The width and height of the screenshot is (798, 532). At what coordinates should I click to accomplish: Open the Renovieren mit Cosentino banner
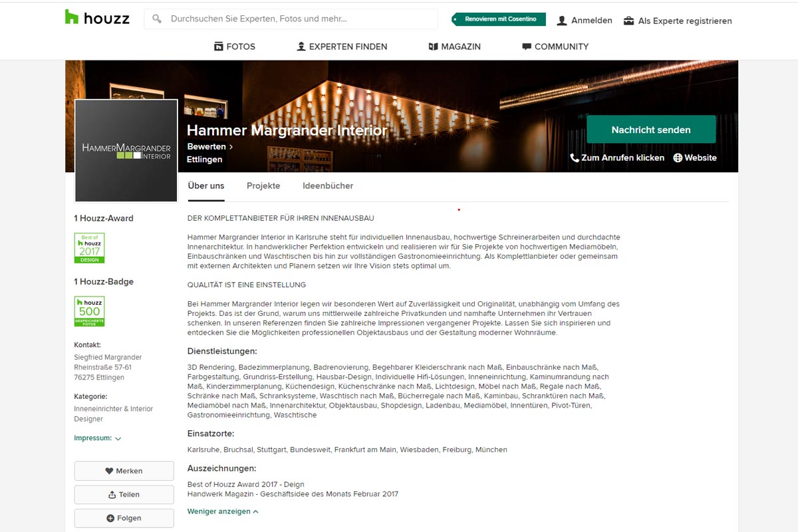(x=499, y=19)
